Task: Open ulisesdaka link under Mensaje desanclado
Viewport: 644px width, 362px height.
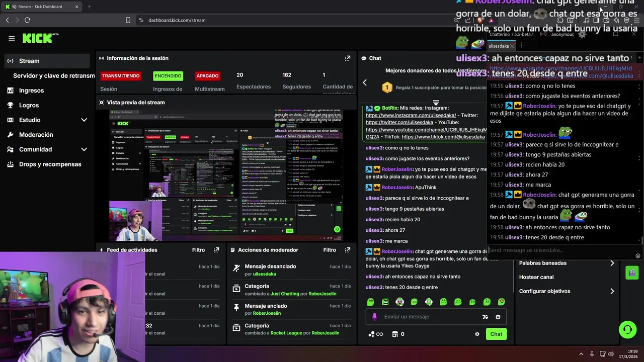Action: (x=264, y=274)
